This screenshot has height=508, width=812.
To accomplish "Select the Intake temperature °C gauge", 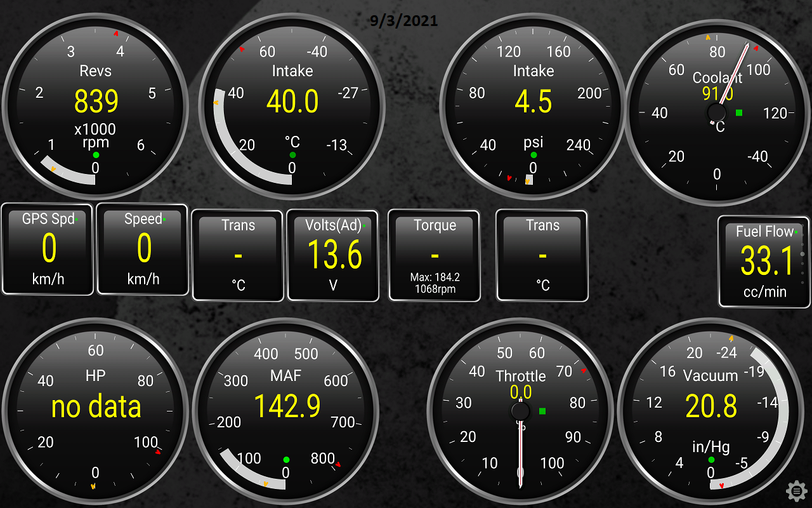I will (x=292, y=107).
